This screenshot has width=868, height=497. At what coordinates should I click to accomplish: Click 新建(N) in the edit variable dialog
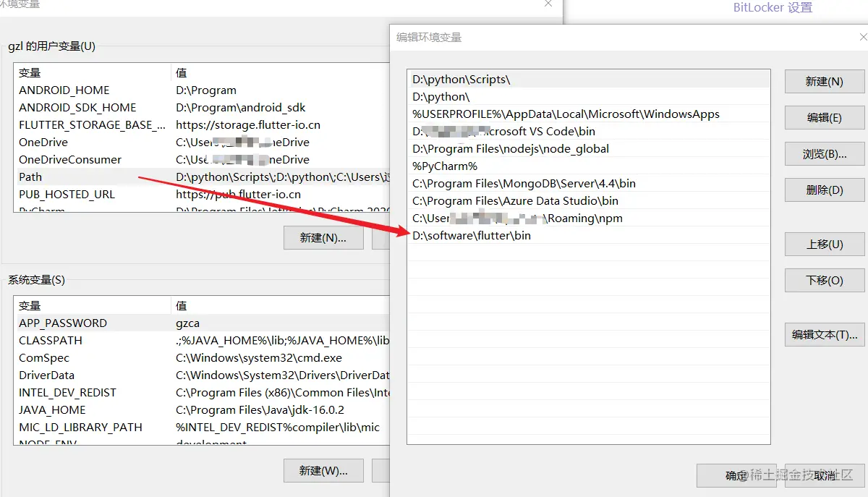825,82
